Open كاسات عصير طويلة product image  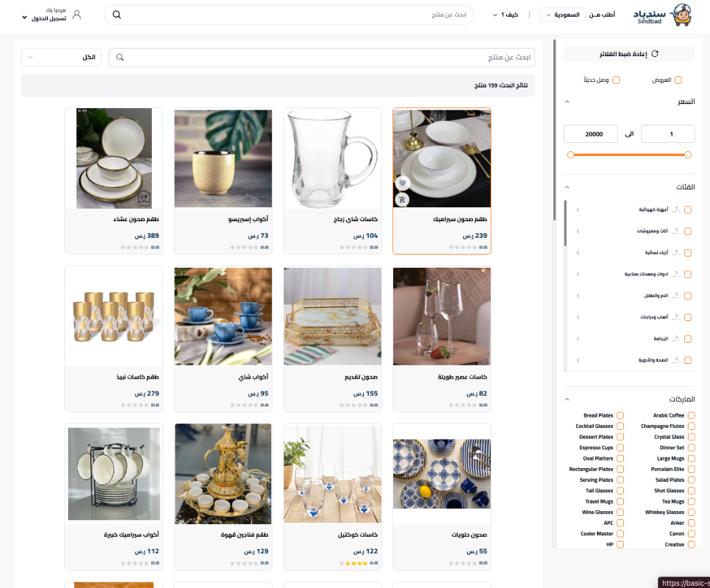[442, 316]
